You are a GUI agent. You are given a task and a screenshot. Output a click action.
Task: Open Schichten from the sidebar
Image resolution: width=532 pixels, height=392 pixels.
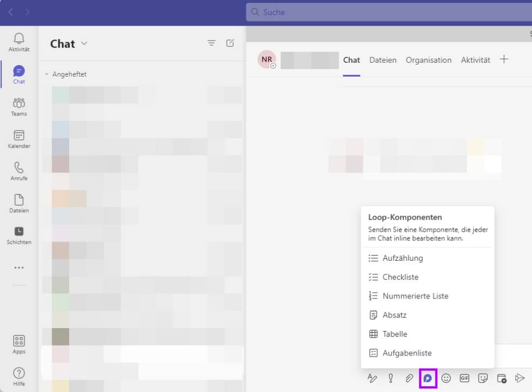pyautogui.click(x=19, y=233)
